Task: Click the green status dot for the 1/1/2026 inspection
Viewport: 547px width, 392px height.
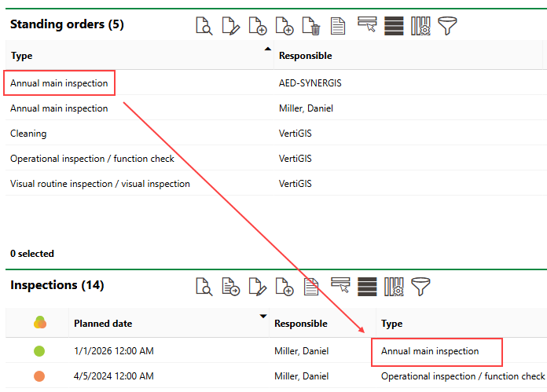Action: [39, 351]
